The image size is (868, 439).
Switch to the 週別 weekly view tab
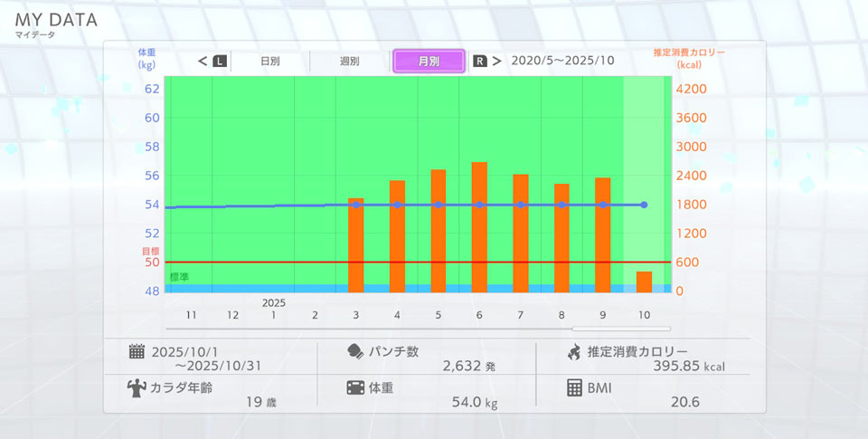[x=349, y=62]
